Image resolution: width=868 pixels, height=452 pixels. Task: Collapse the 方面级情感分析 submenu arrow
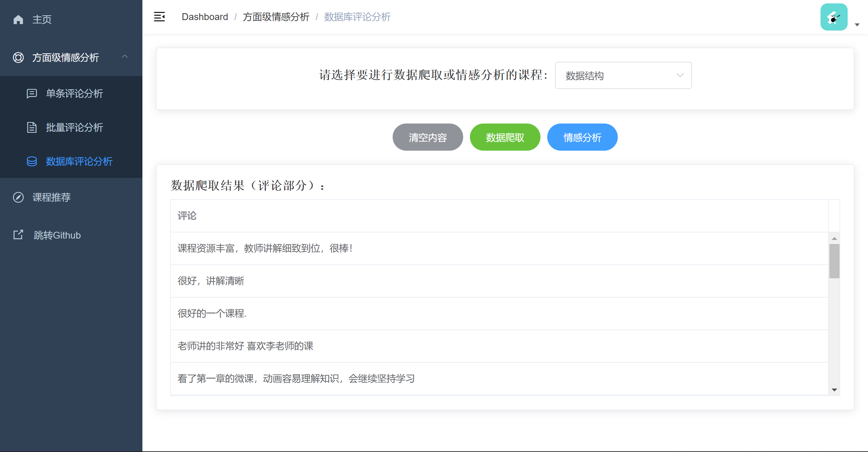[125, 57]
